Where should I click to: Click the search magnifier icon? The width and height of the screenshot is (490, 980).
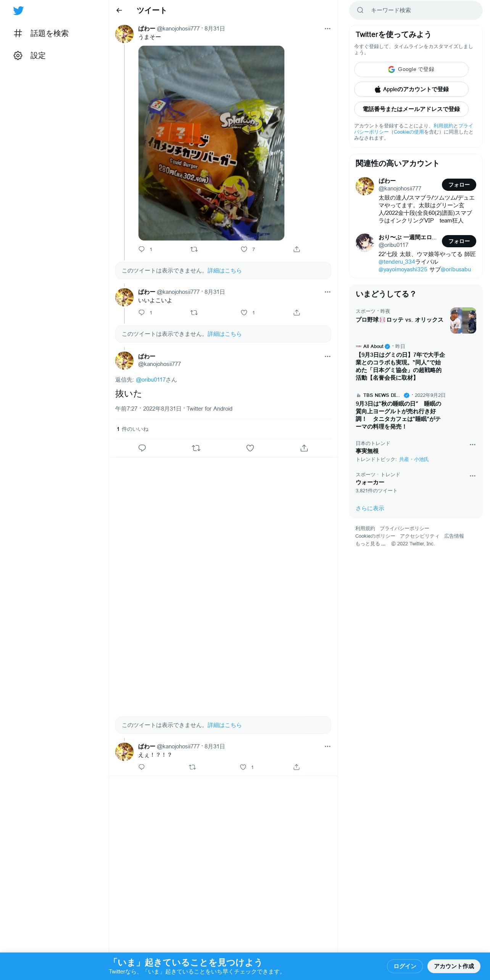(360, 10)
